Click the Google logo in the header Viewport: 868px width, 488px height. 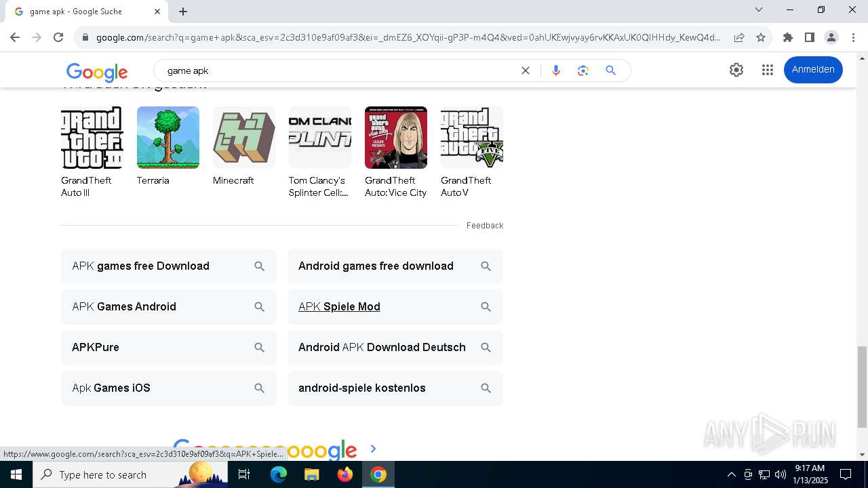click(x=97, y=71)
